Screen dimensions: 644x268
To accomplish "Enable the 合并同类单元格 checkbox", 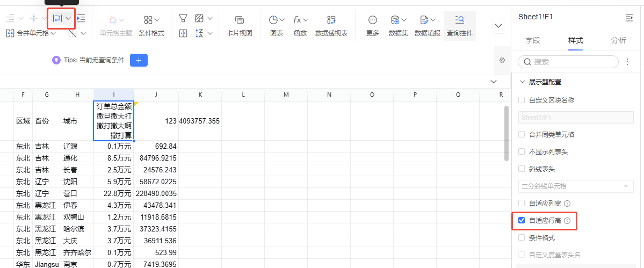I will coord(522,134).
